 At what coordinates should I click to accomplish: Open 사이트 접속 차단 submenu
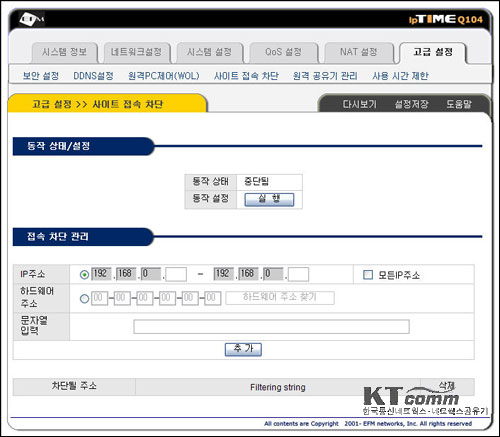pos(246,76)
